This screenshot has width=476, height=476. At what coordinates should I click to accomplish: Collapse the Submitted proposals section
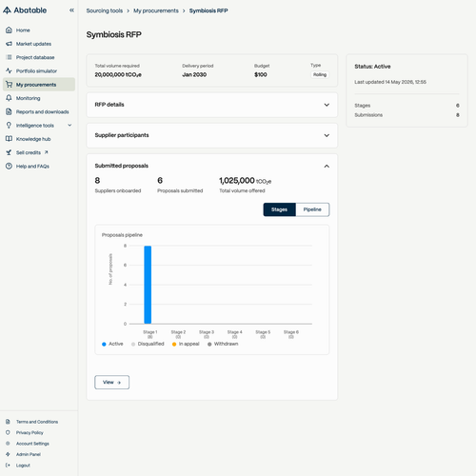click(x=327, y=166)
